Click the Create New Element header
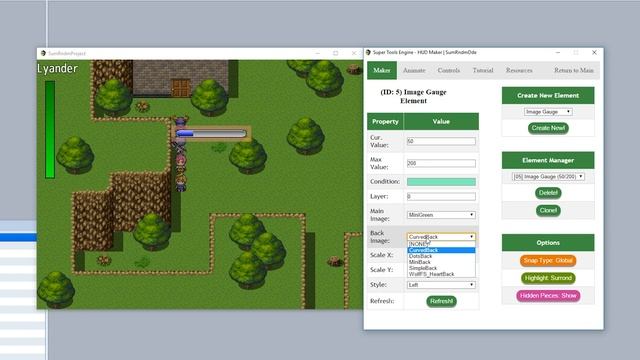Image resolution: width=640 pixels, height=360 pixels. [x=548, y=96]
